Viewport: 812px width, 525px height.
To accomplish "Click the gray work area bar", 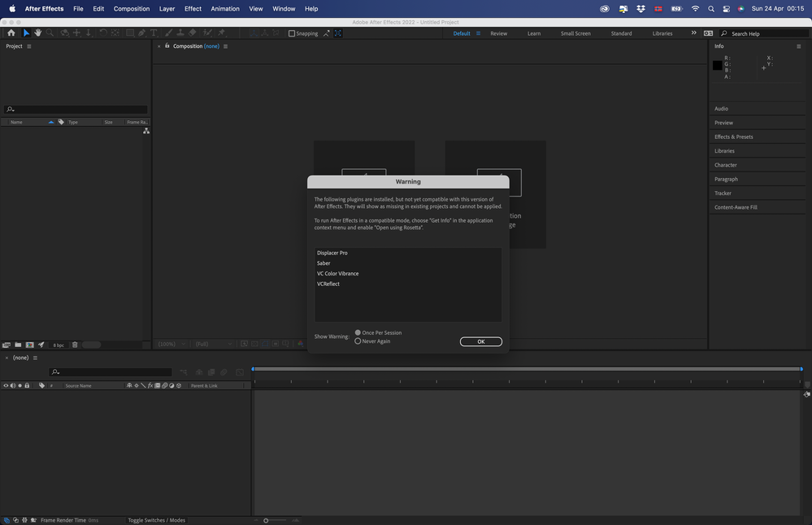I will [528, 369].
